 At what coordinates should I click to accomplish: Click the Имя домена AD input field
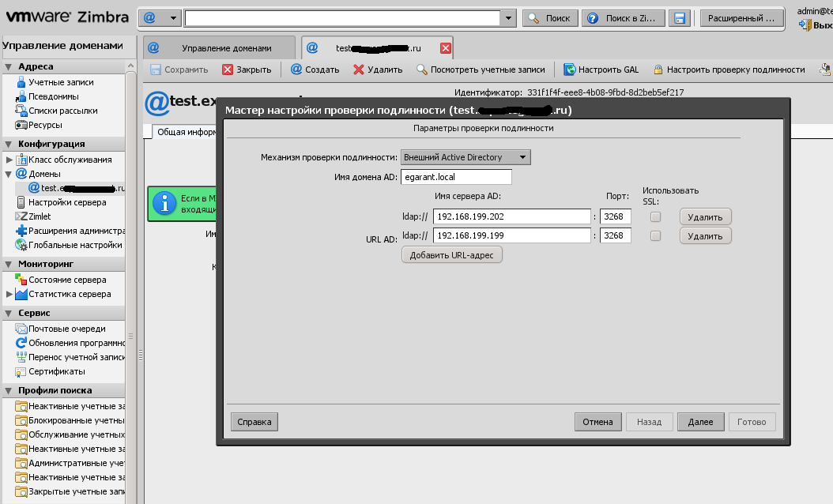[x=456, y=177]
